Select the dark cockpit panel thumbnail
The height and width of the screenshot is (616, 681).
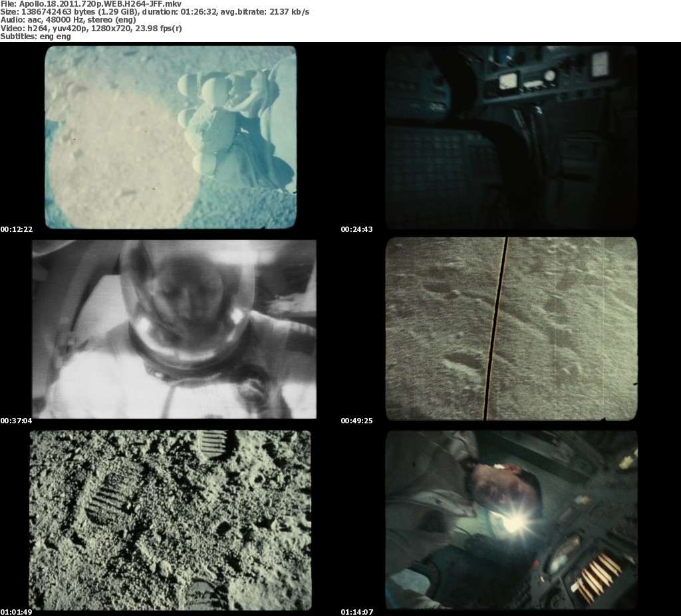(511, 137)
